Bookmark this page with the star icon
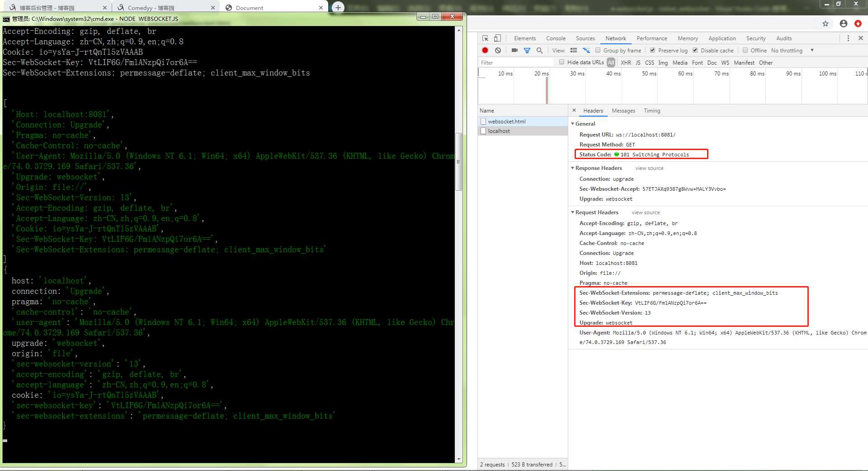 coord(826,24)
